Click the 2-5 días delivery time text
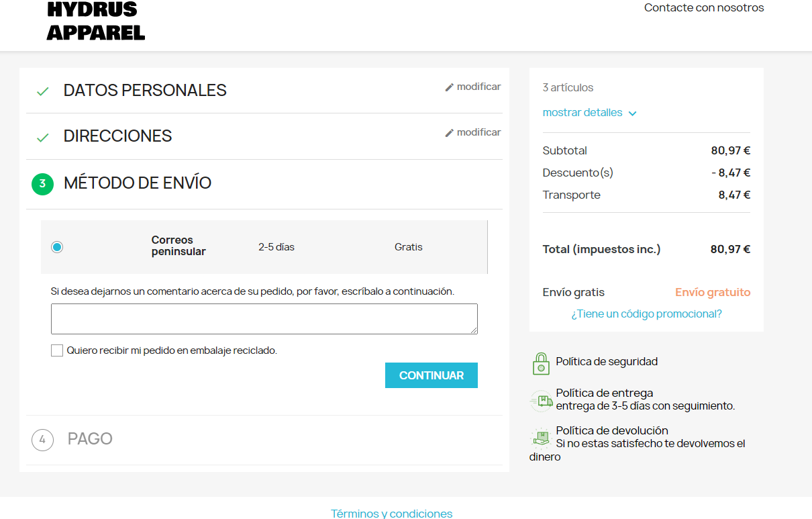The width and height of the screenshot is (812, 519). pyautogui.click(x=276, y=247)
